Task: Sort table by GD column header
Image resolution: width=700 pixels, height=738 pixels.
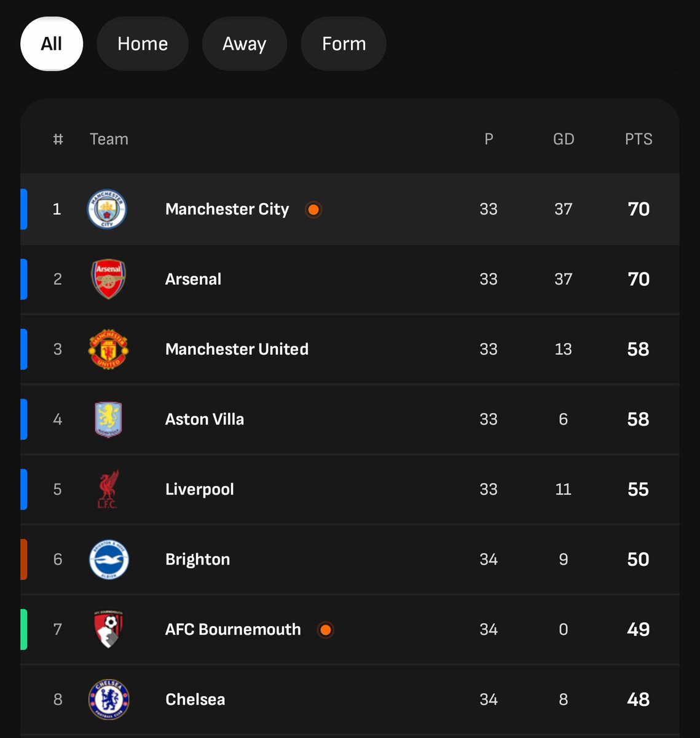Action: (564, 139)
